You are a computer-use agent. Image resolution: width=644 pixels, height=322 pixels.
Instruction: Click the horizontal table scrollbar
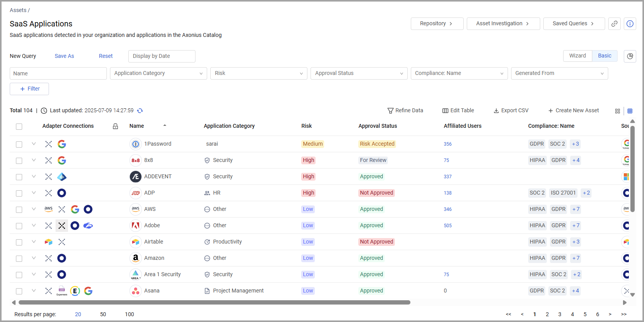215,303
